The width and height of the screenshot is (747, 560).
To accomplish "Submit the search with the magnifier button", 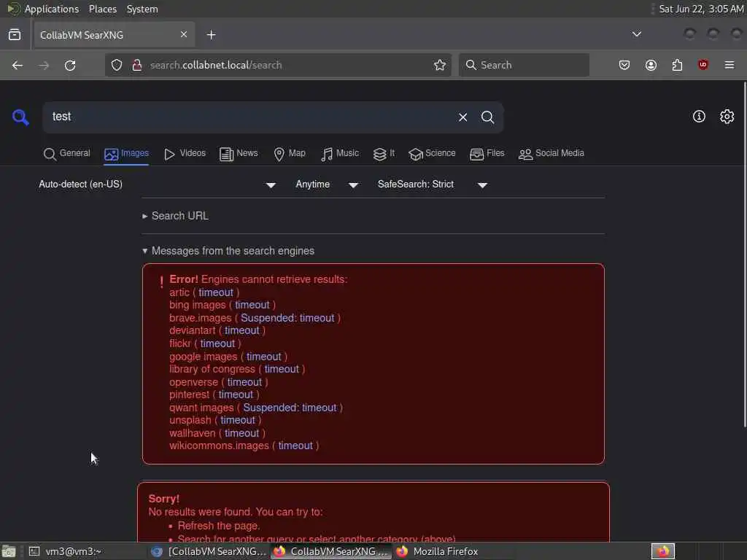I will (487, 117).
